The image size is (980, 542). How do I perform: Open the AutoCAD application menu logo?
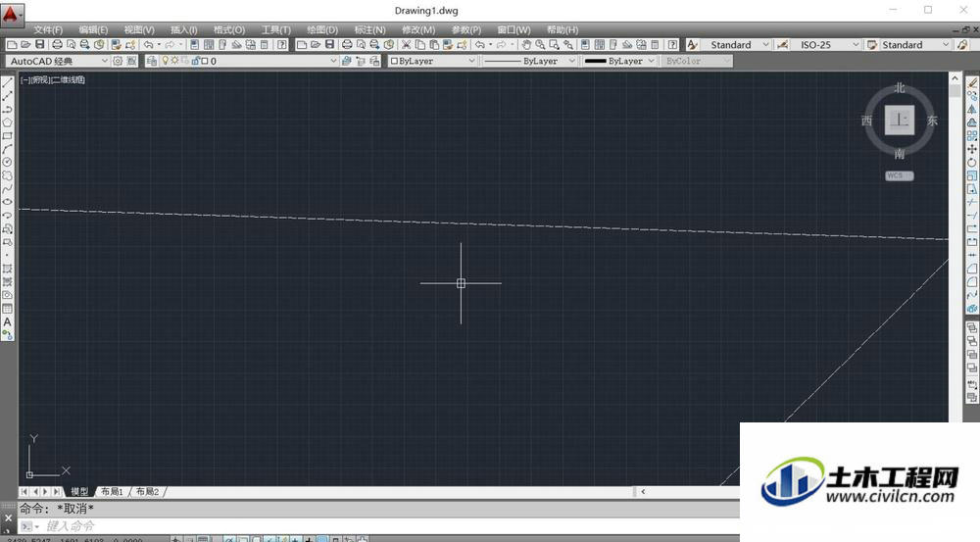11,14
